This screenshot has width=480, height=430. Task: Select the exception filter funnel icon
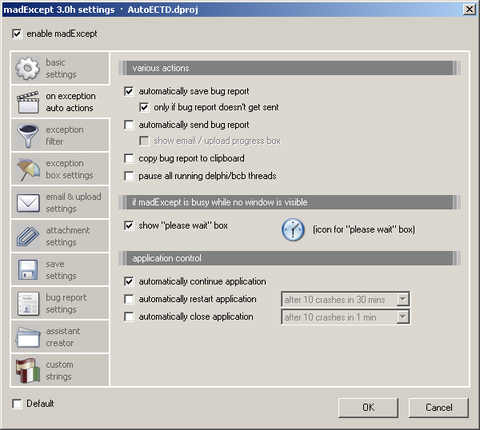click(28, 136)
